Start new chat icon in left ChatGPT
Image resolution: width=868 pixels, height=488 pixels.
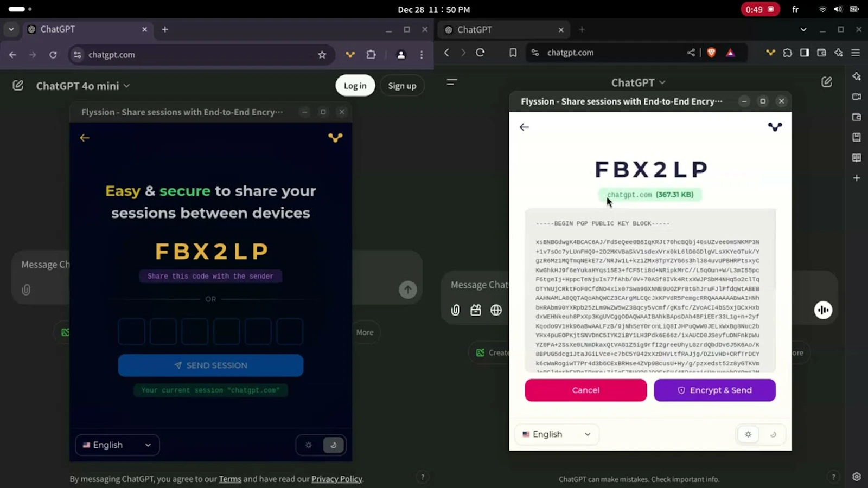[18, 86]
